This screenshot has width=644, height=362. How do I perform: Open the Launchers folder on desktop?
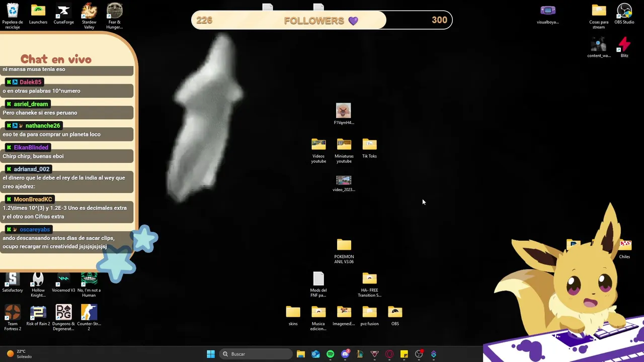click(38, 14)
